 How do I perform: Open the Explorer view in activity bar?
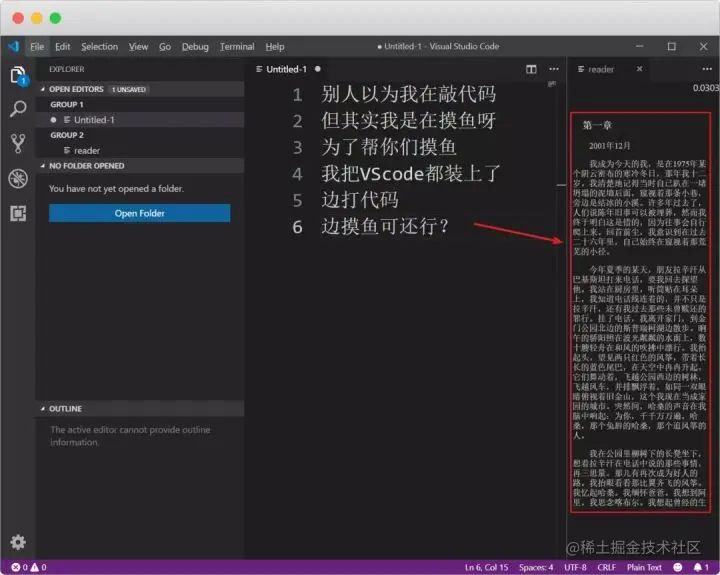pyautogui.click(x=18, y=75)
